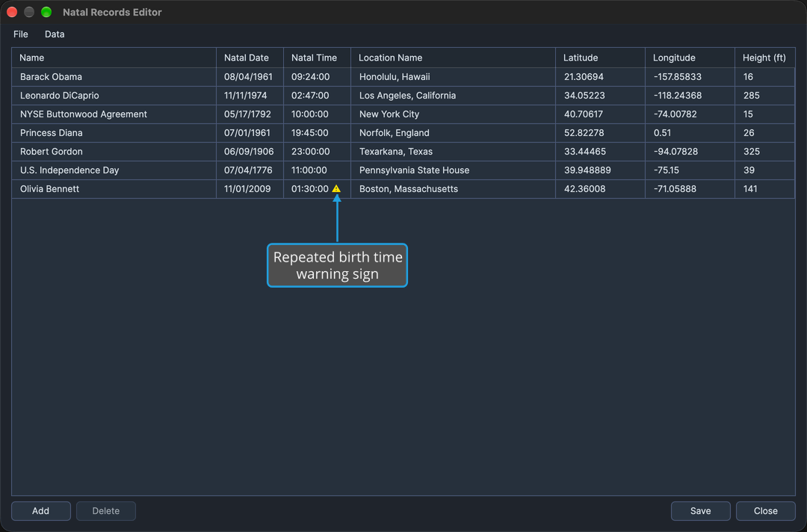Click the Natal Date column header
807x532 pixels.
click(x=250, y=58)
